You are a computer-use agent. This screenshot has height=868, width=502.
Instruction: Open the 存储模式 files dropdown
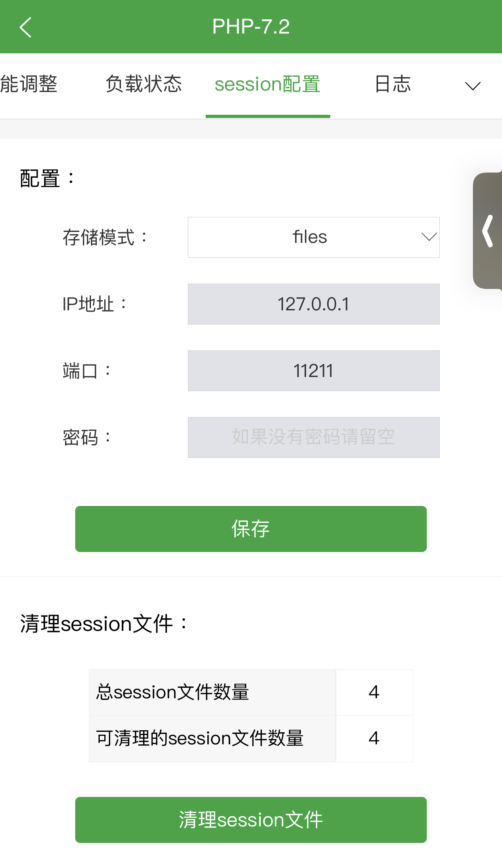tap(314, 237)
